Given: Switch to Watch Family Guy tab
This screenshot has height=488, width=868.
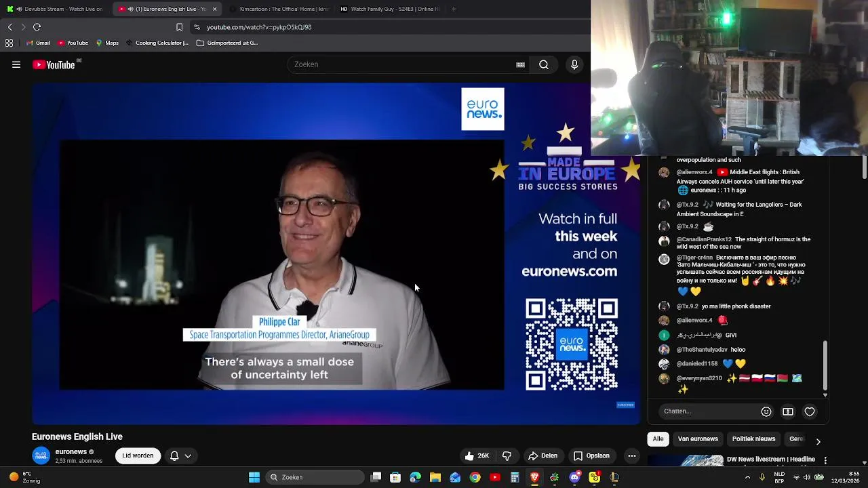Looking at the screenshot, I should coord(389,9).
